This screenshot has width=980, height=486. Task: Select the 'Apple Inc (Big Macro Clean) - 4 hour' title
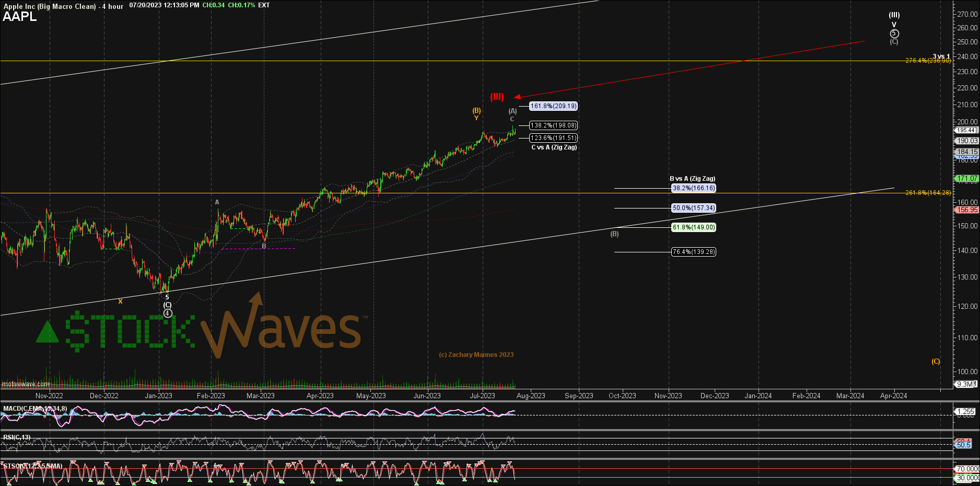pos(63,6)
